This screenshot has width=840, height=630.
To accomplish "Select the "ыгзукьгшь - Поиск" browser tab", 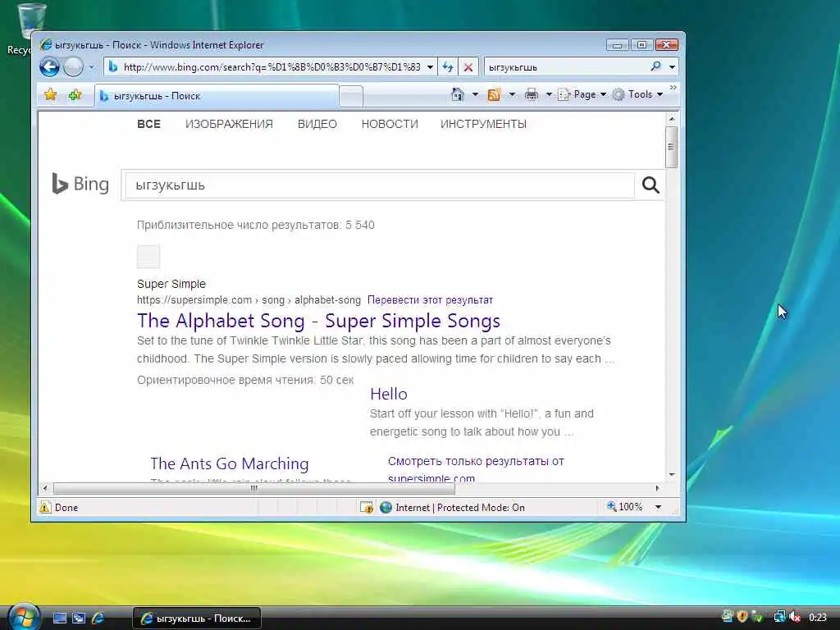I will point(217,96).
